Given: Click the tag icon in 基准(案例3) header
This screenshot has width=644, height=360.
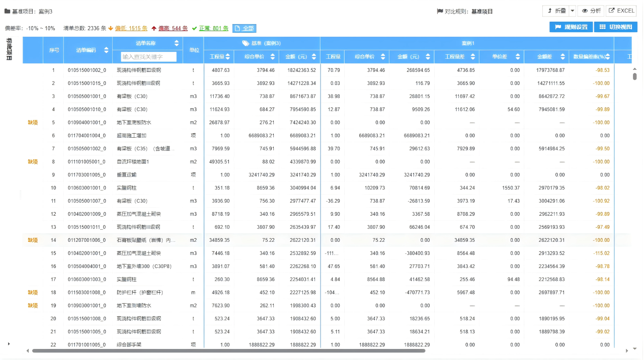Looking at the screenshot, I should click(246, 43).
